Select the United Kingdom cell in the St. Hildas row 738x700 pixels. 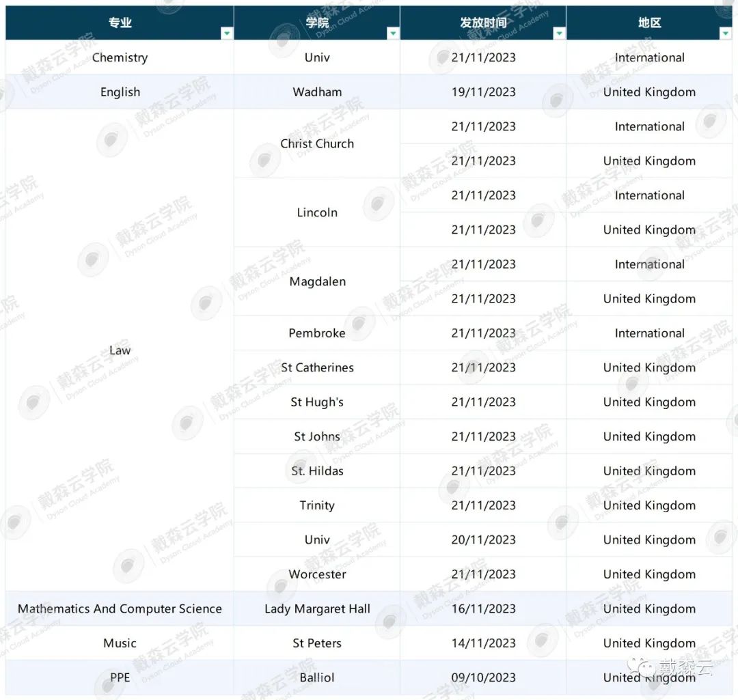650,471
